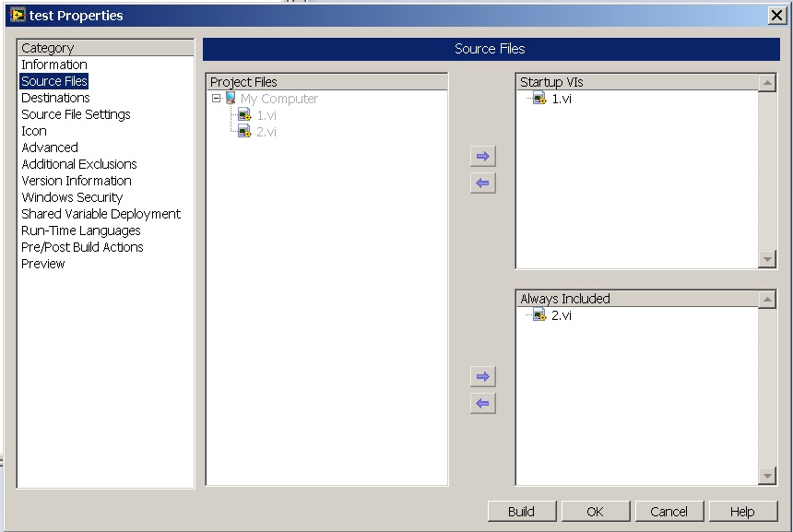
Task: Close the test Properties dialog
Action: [776, 15]
